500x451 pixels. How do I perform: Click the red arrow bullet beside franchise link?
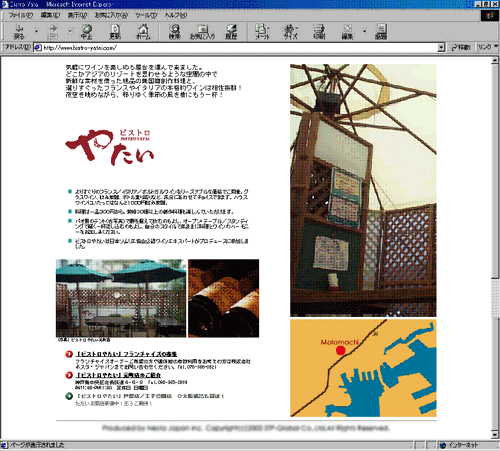coord(69,354)
